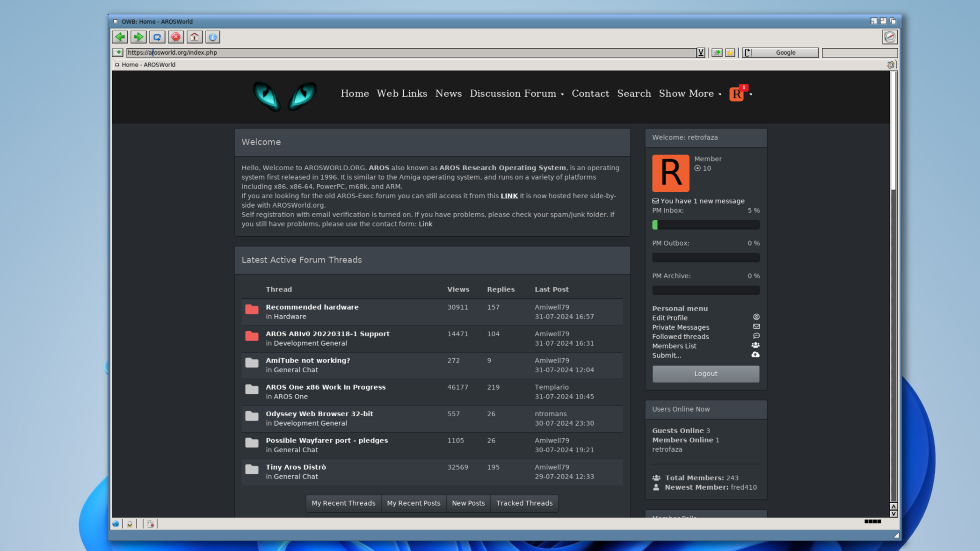Open the Recommended hardware thread

point(312,307)
